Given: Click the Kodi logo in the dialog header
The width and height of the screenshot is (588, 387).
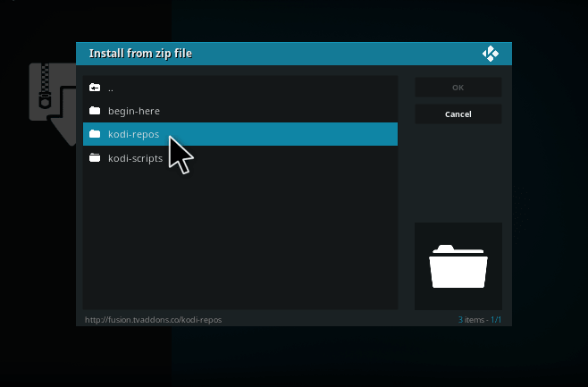Looking at the screenshot, I should pos(490,54).
